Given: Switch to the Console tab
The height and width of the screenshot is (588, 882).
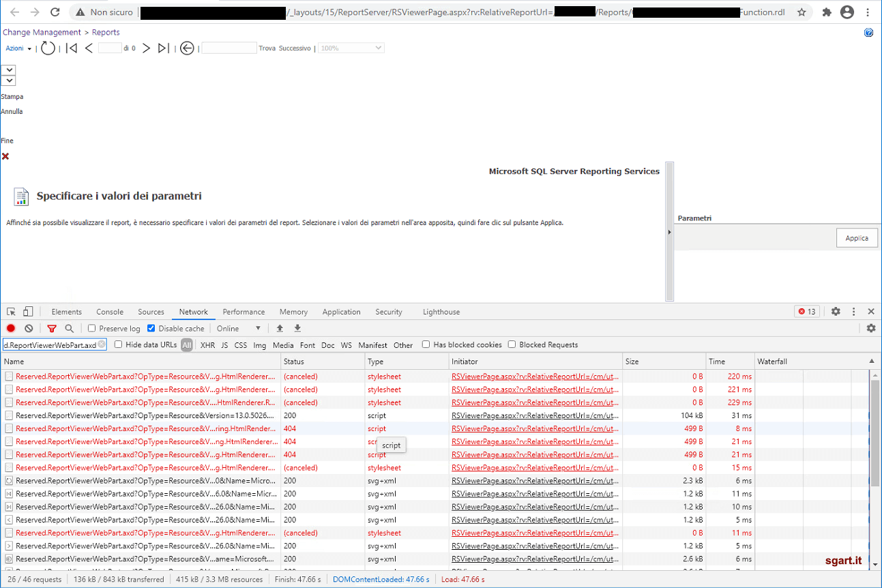Looking at the screenshot, I should pyautogui.click(x=110, y=312).
